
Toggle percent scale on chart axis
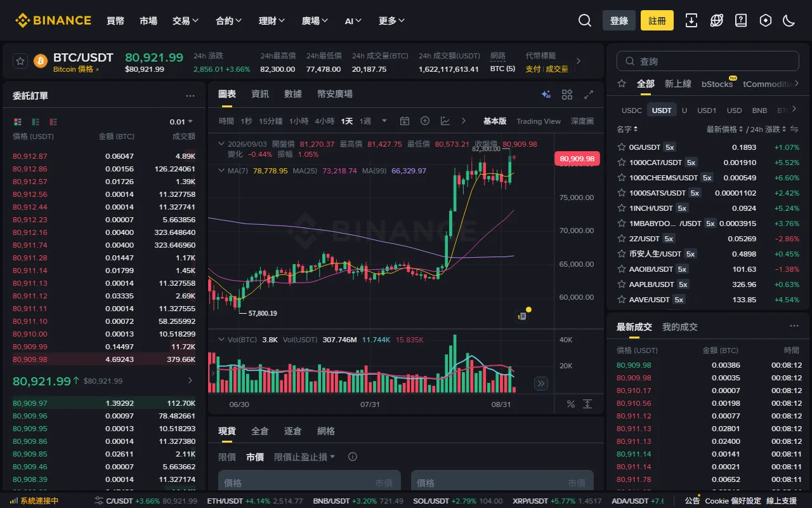click(x=570, y=404)
